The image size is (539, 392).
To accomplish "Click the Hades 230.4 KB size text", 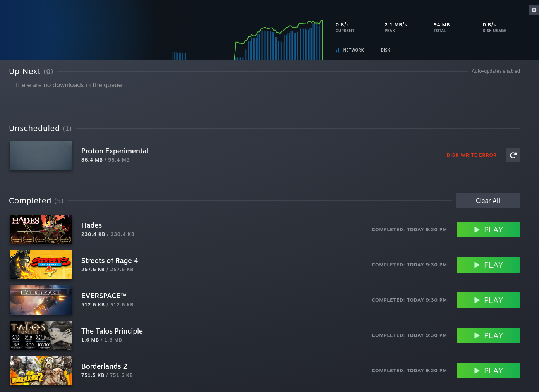I will pos(108,234).
